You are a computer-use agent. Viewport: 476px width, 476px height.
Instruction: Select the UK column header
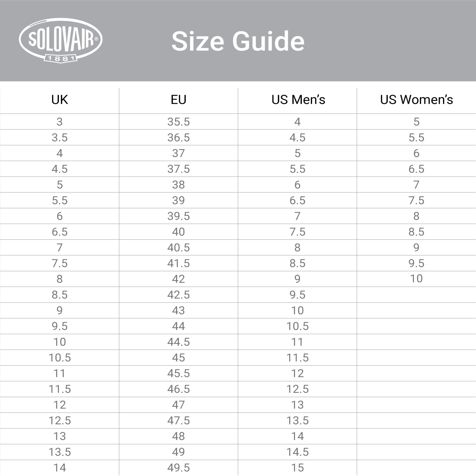pyautogui.click(x=60, y=100)
